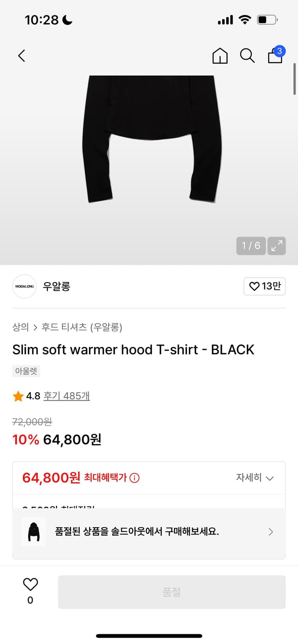Tap the search magnifier icon

point(247,56)
